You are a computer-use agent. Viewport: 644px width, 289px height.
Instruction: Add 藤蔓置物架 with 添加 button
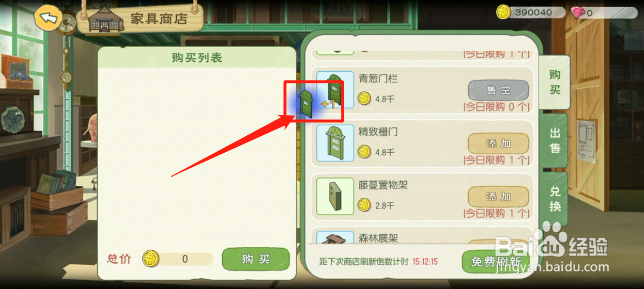click(x=498, y=197)
